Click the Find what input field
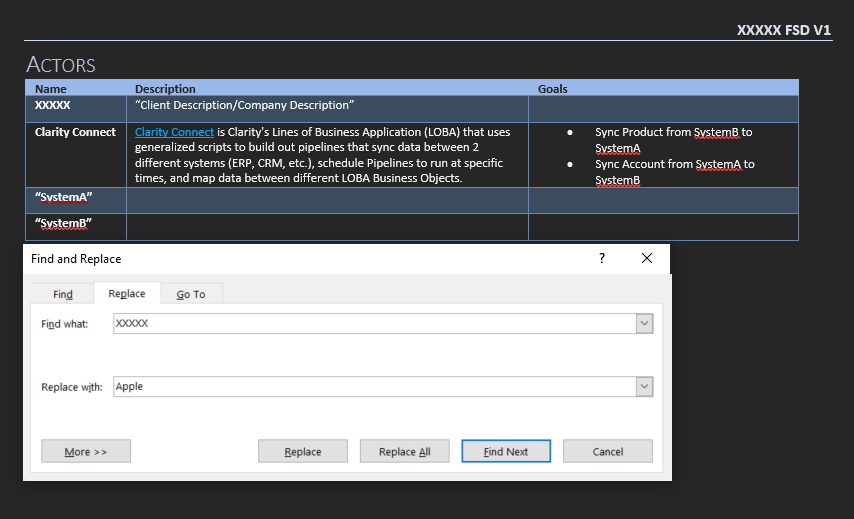Viewport: 854px width, 519px height. click(374, 323)
